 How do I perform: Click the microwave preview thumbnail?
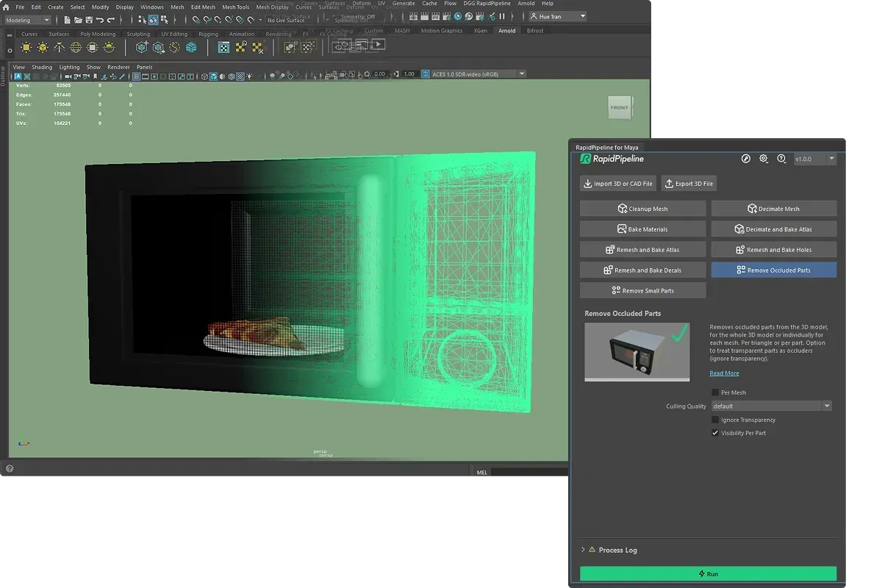coord(637,352)
